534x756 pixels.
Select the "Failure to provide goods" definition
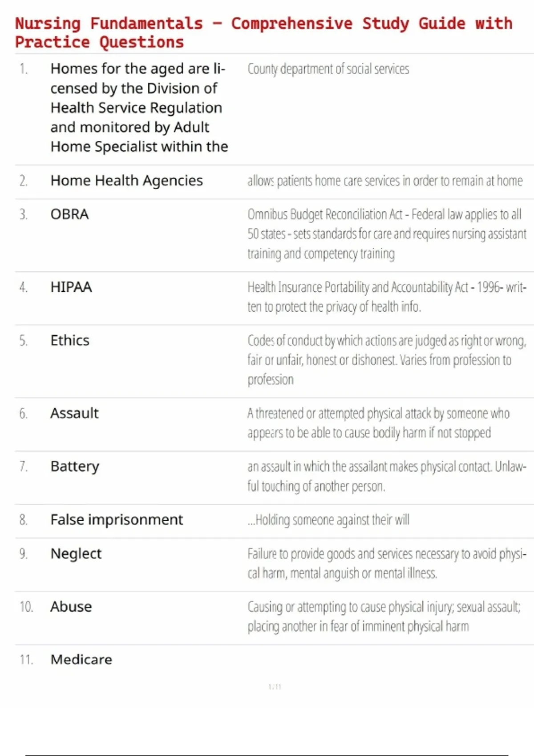pyautogui.click(x=386, y=563)
